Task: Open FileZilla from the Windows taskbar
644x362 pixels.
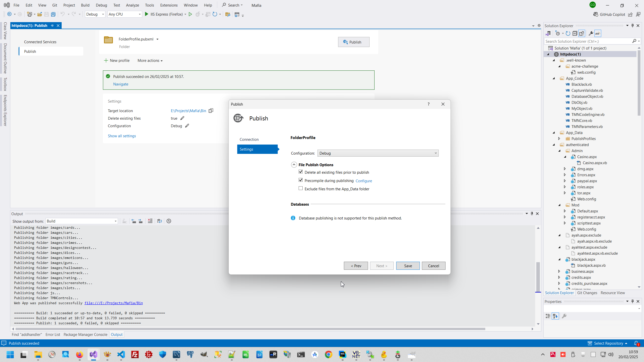Action: (135, 355)
